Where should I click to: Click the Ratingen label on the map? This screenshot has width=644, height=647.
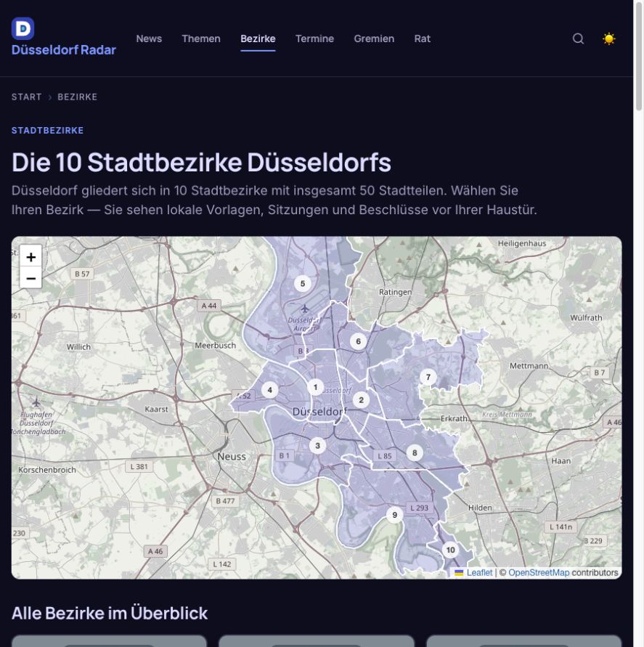pos(395,292)
